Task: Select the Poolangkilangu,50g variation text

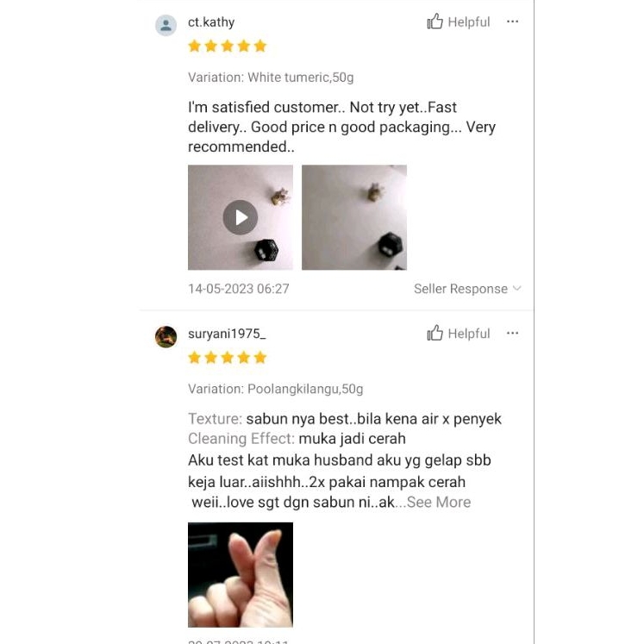Action: tap(305, 389)
